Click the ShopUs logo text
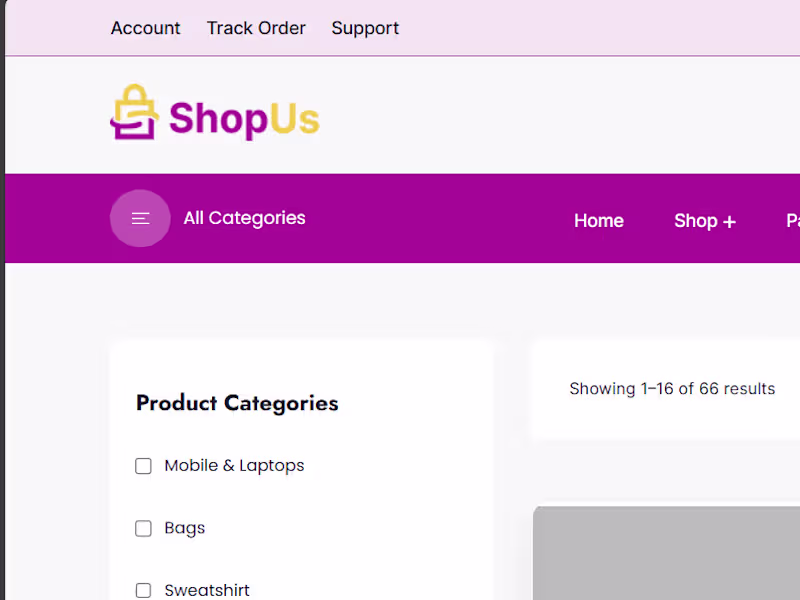The width and height of the screenshot is (800, 600). tap(244, 119)
